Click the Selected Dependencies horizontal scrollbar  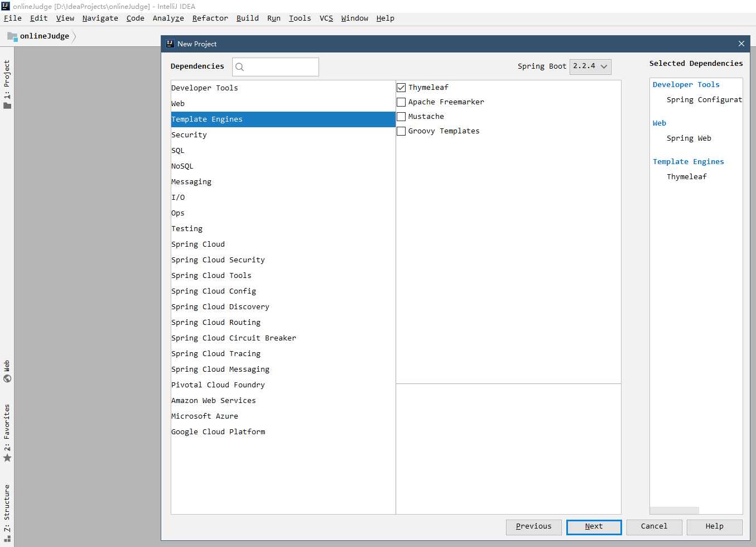(675, 510)
